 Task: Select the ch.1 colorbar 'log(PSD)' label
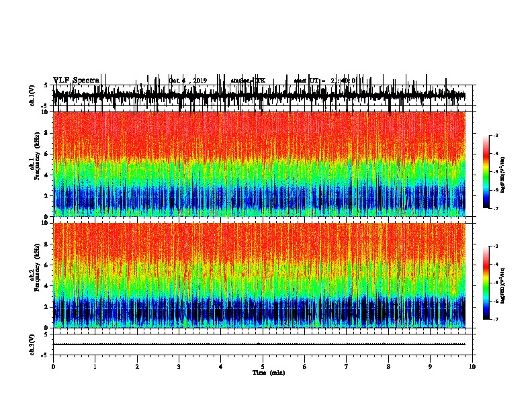pyautogui.click(x=503, y=175)
